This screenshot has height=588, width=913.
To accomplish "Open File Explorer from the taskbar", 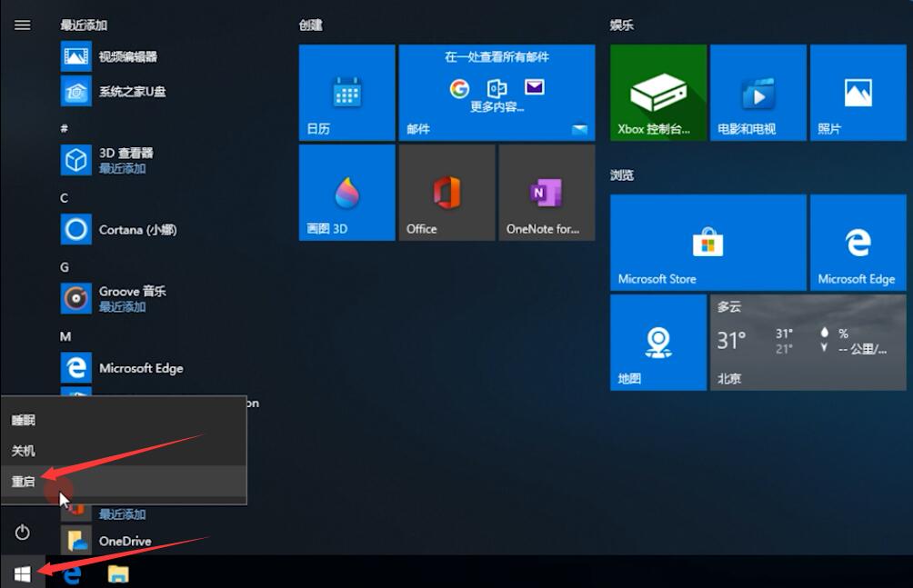I will pyautogui.click(x=118, y=573).
